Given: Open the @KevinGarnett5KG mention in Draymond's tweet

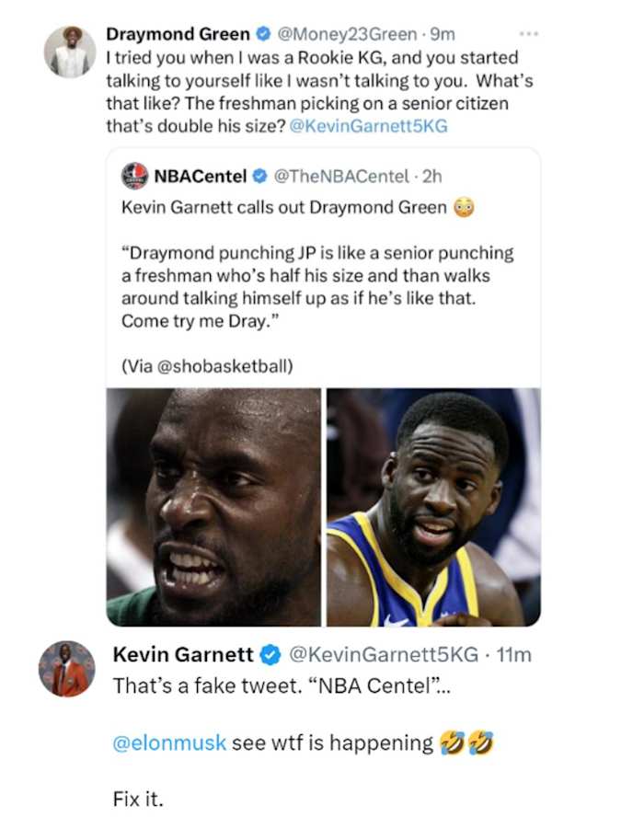Looking at the screenshot, I should [x=368, y=127].
